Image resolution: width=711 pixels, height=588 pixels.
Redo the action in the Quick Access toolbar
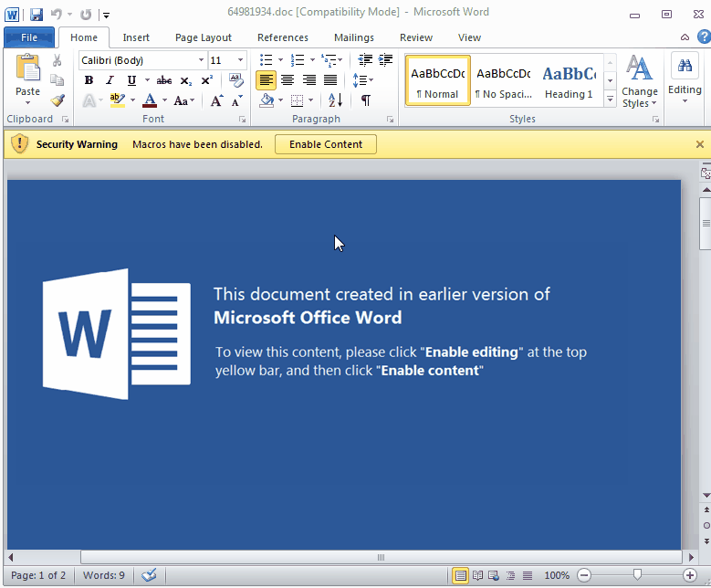point(86,15)
